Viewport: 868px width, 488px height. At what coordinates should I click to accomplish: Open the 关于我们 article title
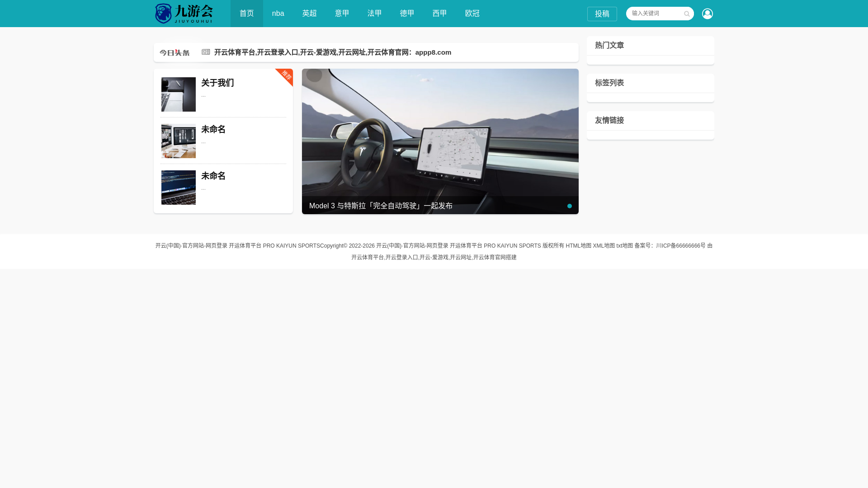point(217,83)
